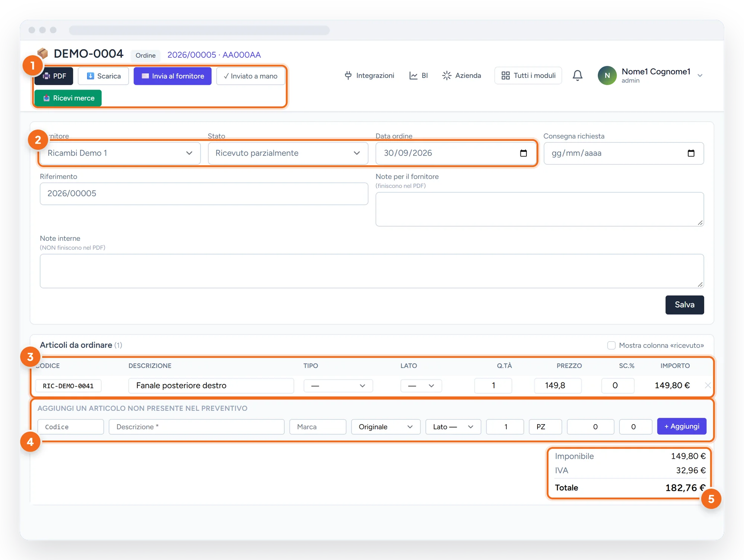Toggle Mostra colonna «ricevuto» checkbox
744x560 pixels.
611,345
